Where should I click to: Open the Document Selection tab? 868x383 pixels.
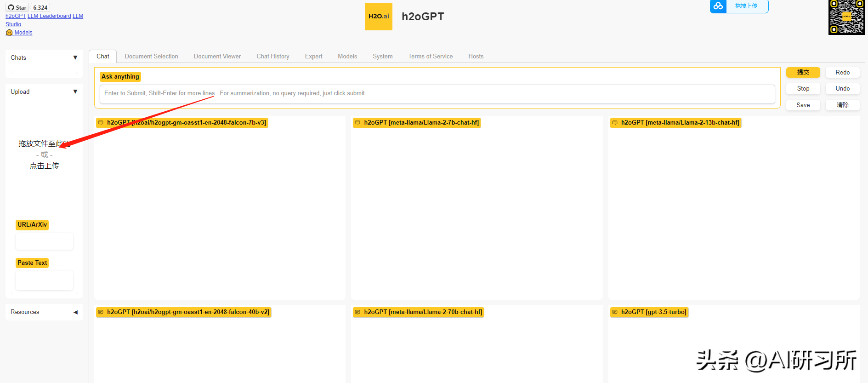[151, 56]
